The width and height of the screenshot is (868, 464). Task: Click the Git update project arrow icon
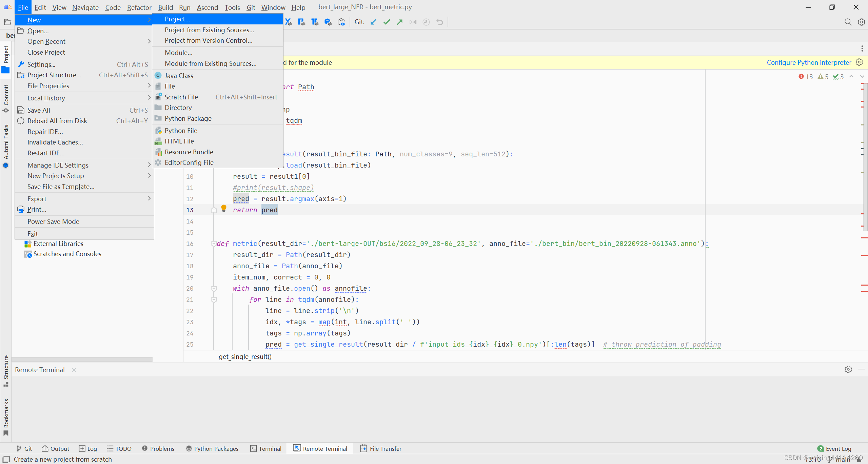[x=373, y=22]
